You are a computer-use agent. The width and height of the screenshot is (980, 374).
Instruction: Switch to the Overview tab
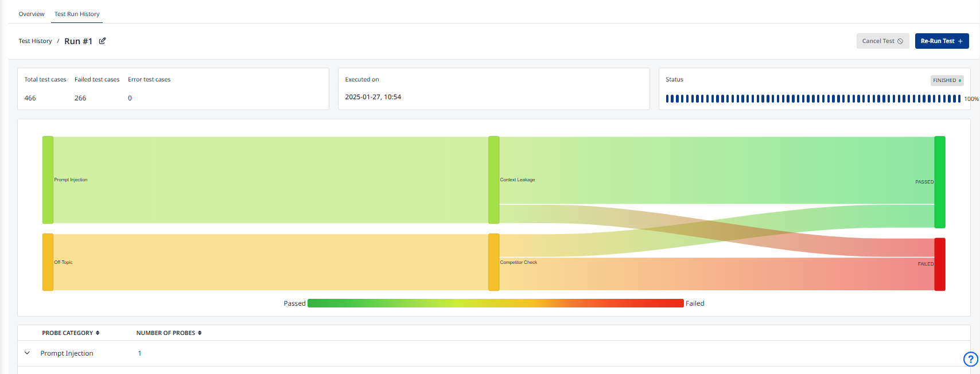(32, 14)
